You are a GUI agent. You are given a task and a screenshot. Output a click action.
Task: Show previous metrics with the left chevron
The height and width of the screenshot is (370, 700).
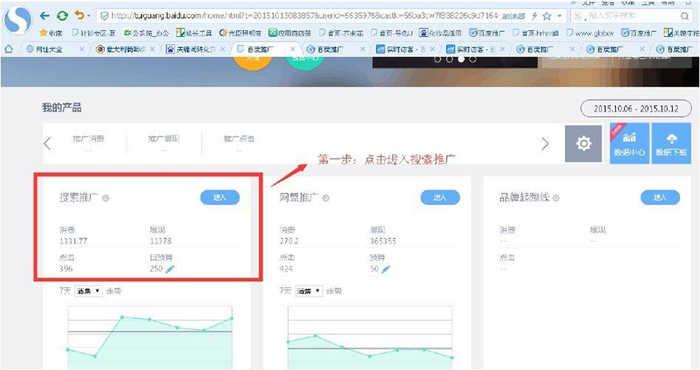pyautogui.click(x=47, y=144)
